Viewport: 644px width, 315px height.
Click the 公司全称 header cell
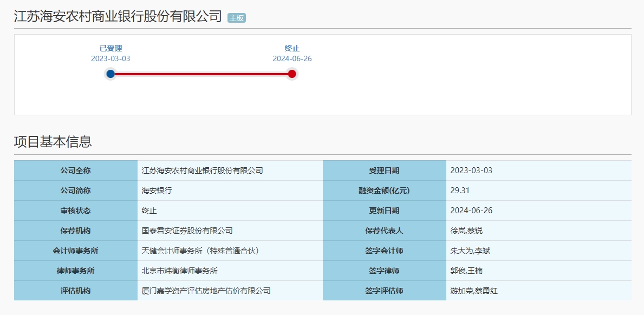(76, 170)
